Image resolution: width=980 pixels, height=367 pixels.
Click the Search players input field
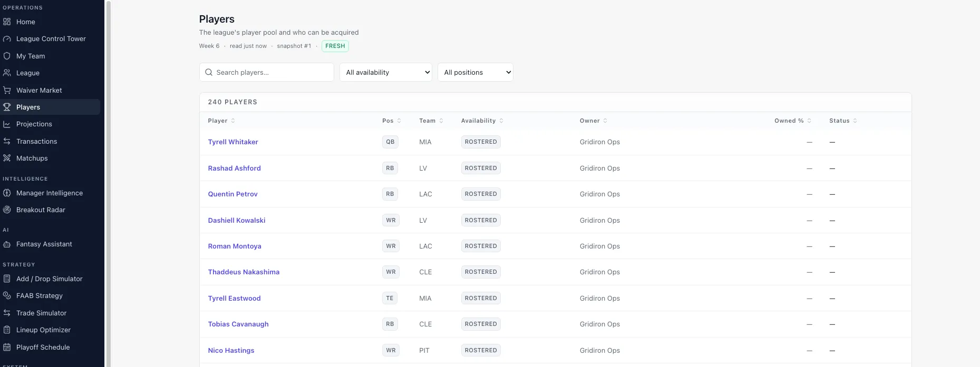pos(267,72)
